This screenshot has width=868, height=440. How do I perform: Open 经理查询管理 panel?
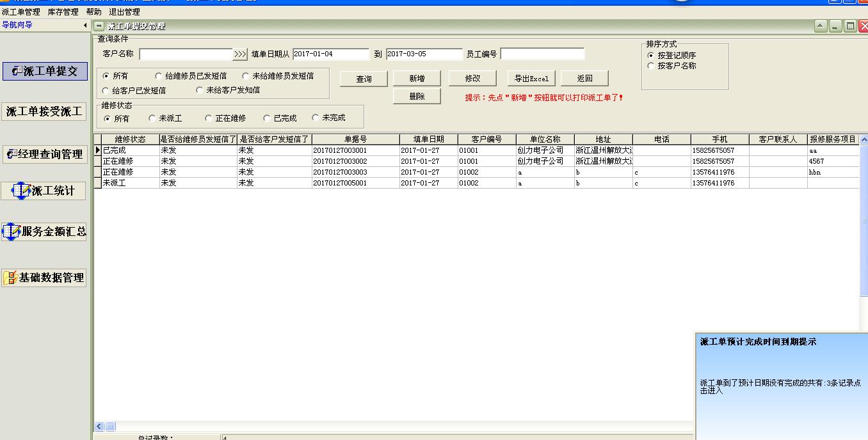(x=44, y=153)
